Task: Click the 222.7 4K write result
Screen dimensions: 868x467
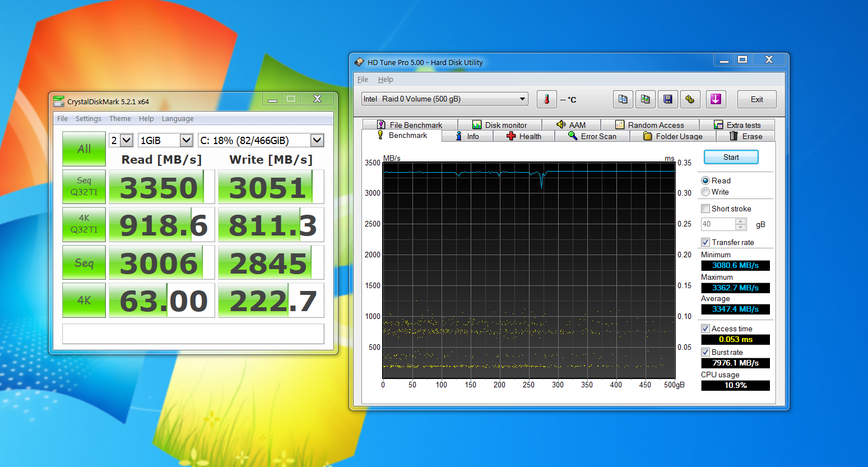Action: 271,300
